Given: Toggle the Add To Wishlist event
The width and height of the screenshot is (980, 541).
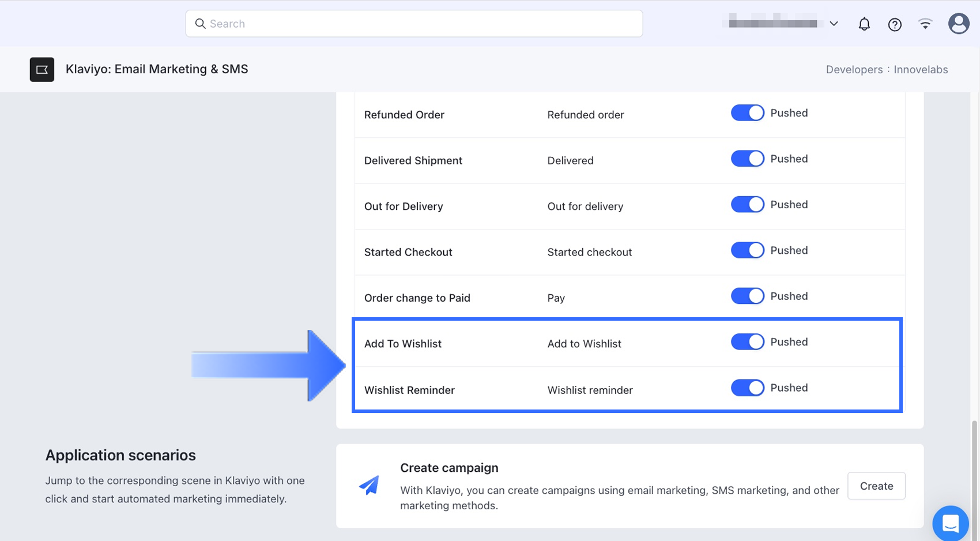Looking at the screenshot, I should [747, 342].
